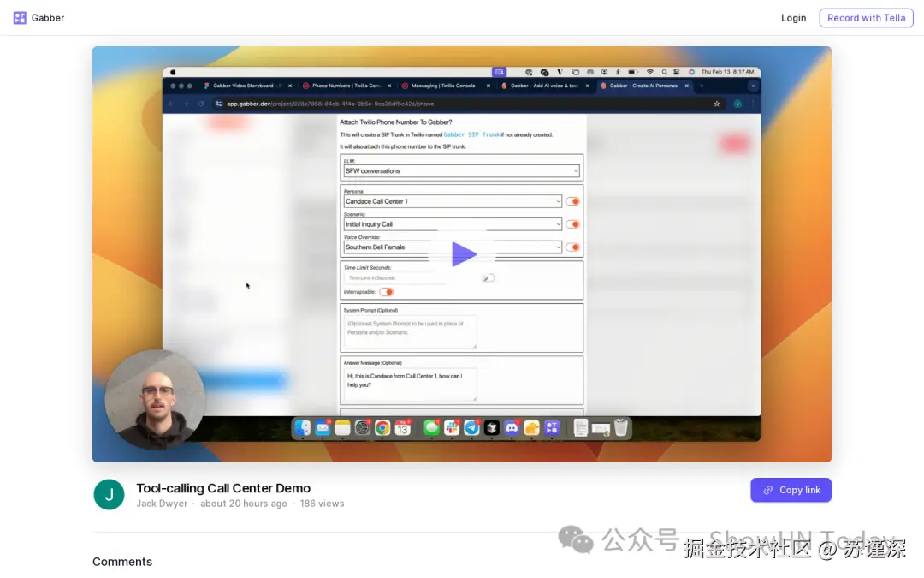Launch Telegram from the dock
Viewport: 924px width, 578px height.
pos(472,427)
